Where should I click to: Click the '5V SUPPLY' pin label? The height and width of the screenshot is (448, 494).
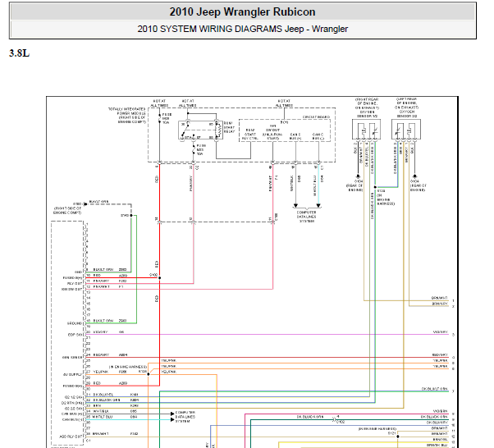click(73, 375)
